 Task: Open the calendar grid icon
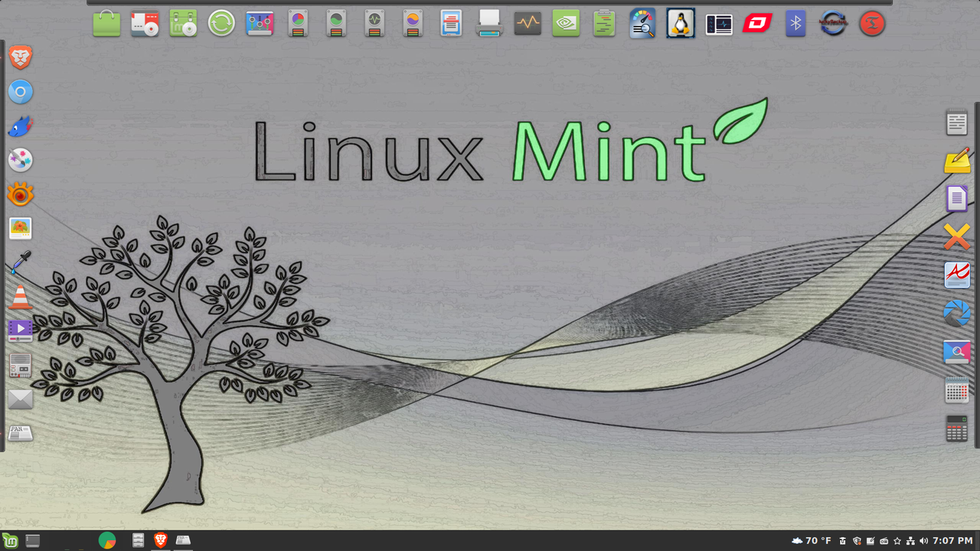(957, 390)
